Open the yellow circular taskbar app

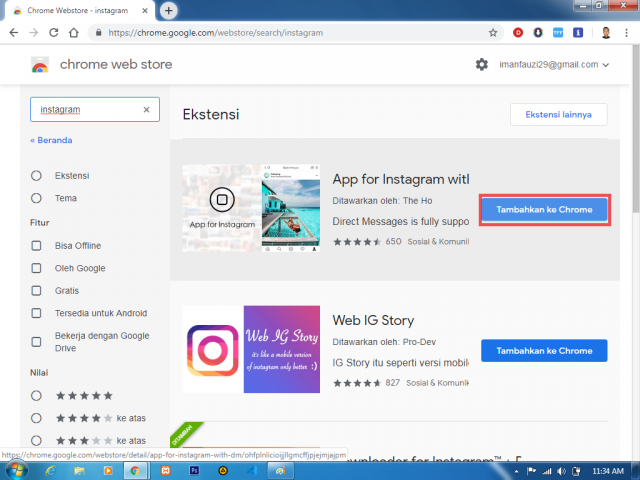pyautogui.click(x=223, y=471)
